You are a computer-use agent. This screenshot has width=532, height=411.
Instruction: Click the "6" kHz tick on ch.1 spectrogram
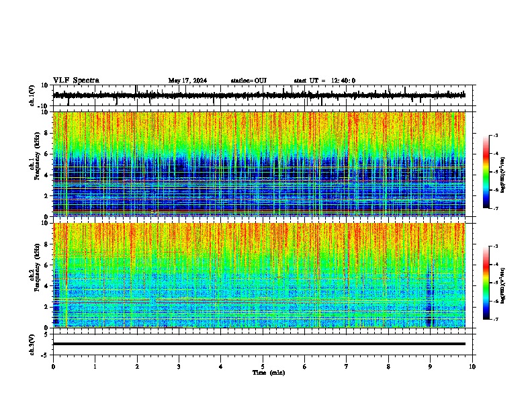point(46,154)
